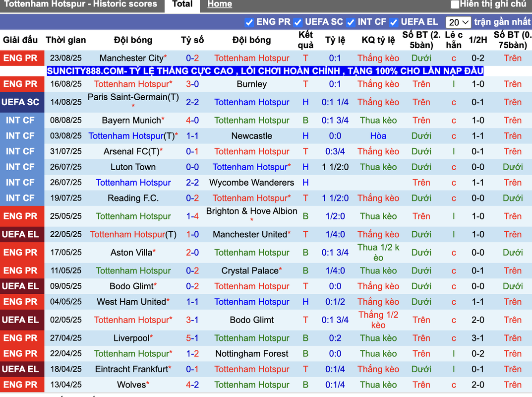Image resolution: width=532 pixels, height=397 pixels.
Task: Open Brighton & Hove Albion team link
Action: click(x=252, y=211)
